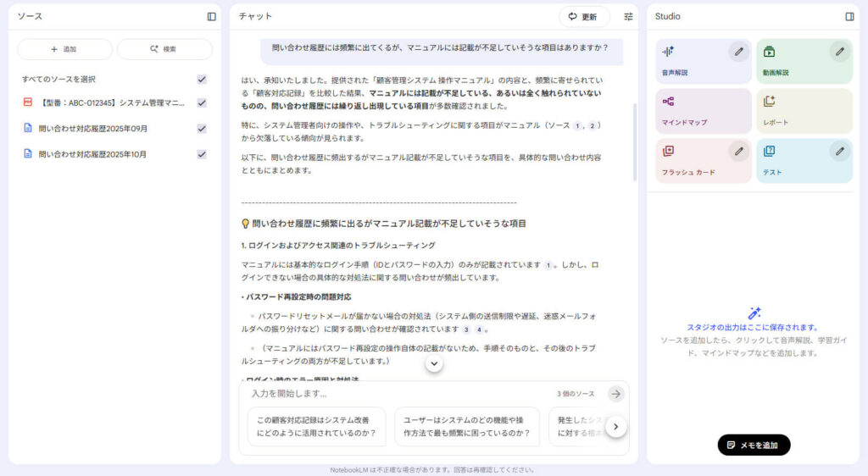Open the 【型番：ABC-012345】 source text
868x476 pixels.
coord(112,102)
